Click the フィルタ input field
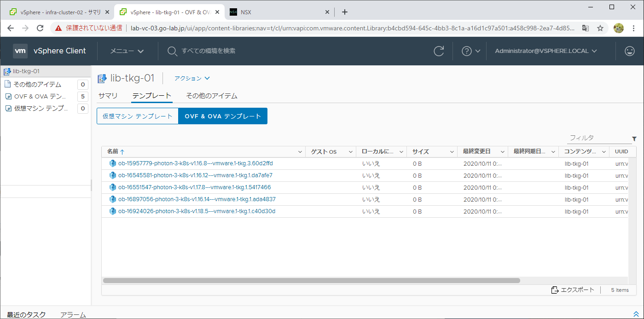The height and width of the screenshot is (319, 644). click(598, 138)
